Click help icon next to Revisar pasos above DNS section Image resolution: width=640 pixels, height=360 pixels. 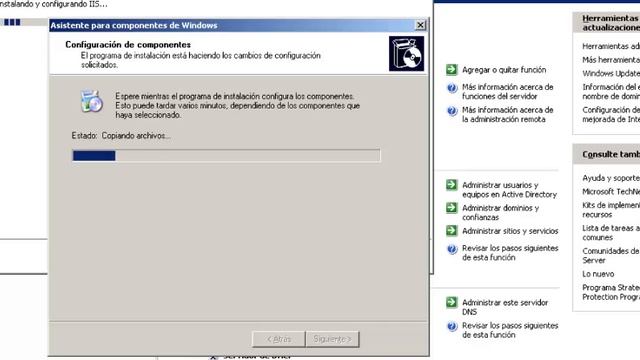click(452, 249)
